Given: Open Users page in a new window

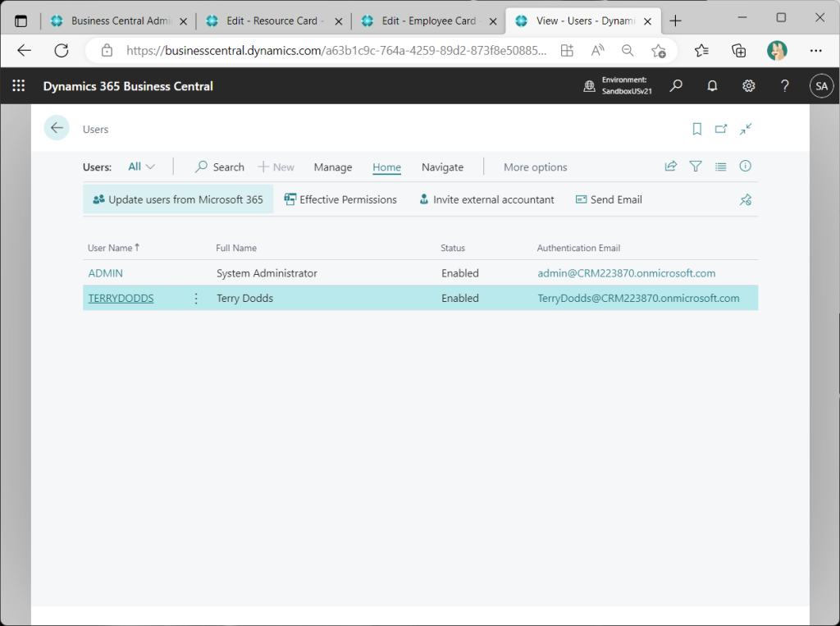Looking at the screenshot, I should tap(721, 129).
